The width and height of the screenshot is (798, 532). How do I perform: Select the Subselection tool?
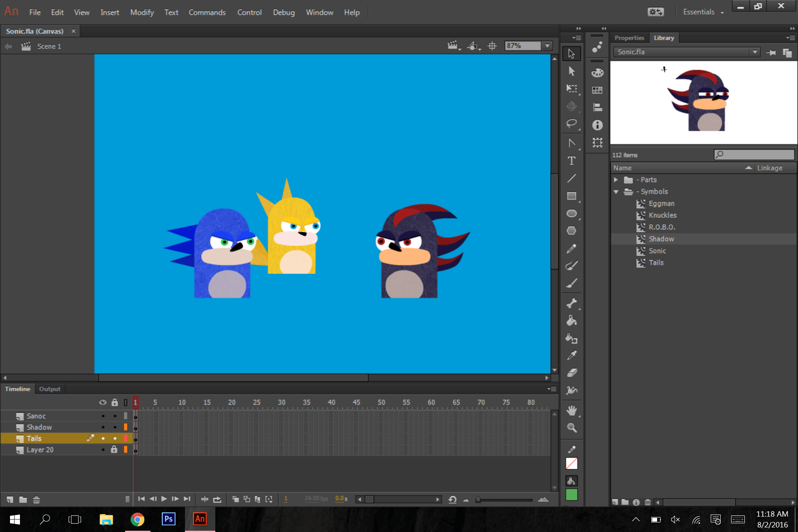pyautogui.click(x=571, y=71)
